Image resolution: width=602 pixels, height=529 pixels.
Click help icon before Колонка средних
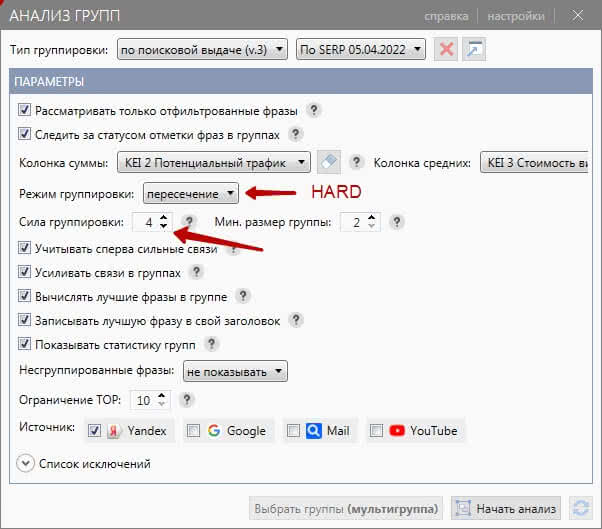pos(356,162)
